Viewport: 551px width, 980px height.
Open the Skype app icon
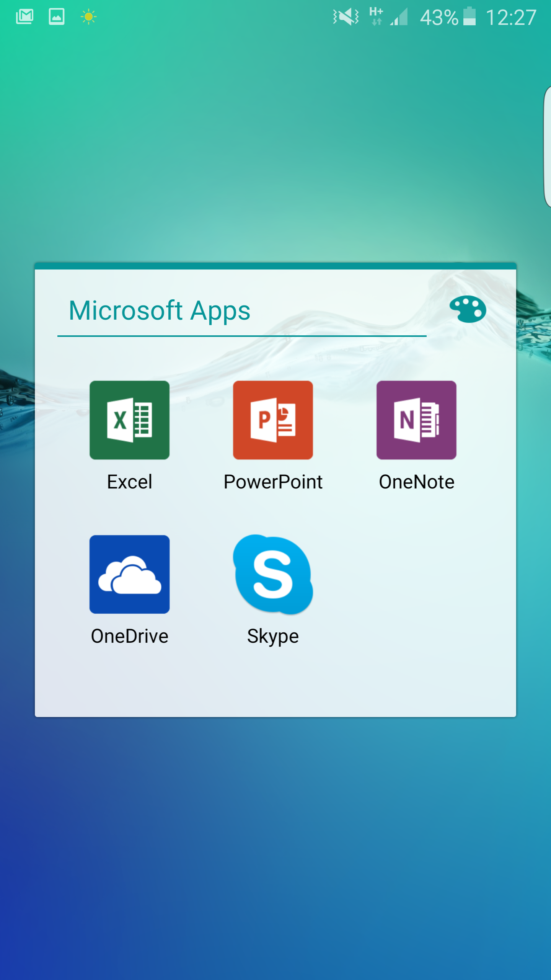pos(273,574)
